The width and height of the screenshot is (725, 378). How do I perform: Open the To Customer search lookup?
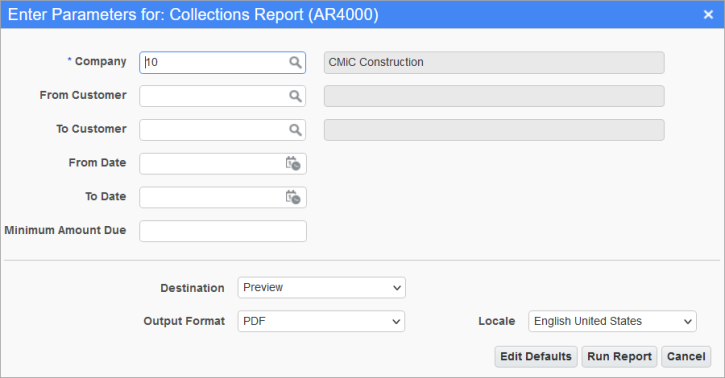pos(295,130)
